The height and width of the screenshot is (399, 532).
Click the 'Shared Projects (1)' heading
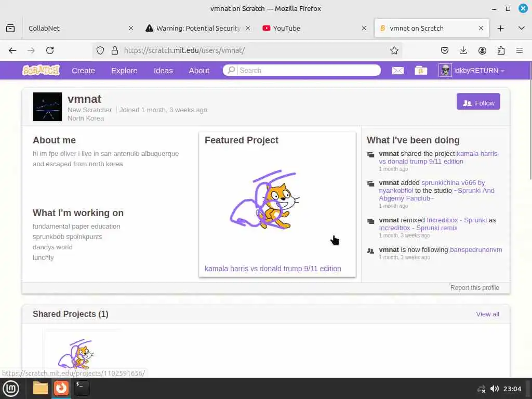(x=71, y=314)
